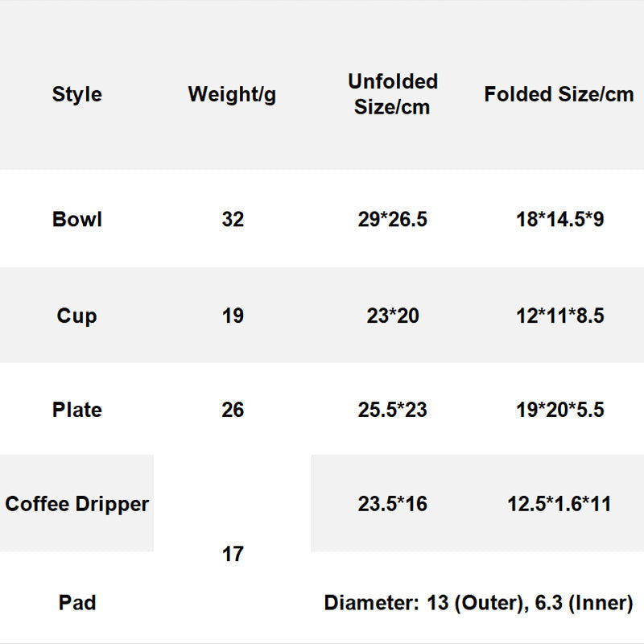Screen dimensions: 644x644
Task: Click Cup unfolded size 23*20
Action: pos(393,316)
